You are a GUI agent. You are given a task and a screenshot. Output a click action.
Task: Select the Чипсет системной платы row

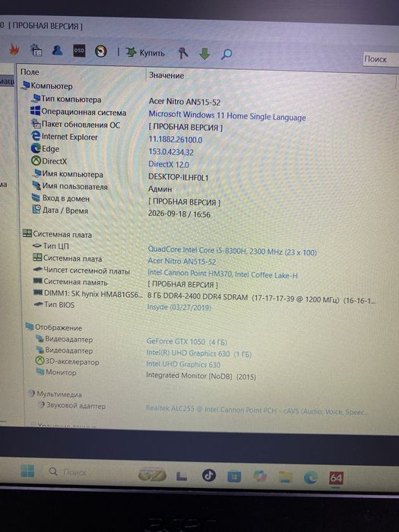pyautogui.click(x=81, y=271)
